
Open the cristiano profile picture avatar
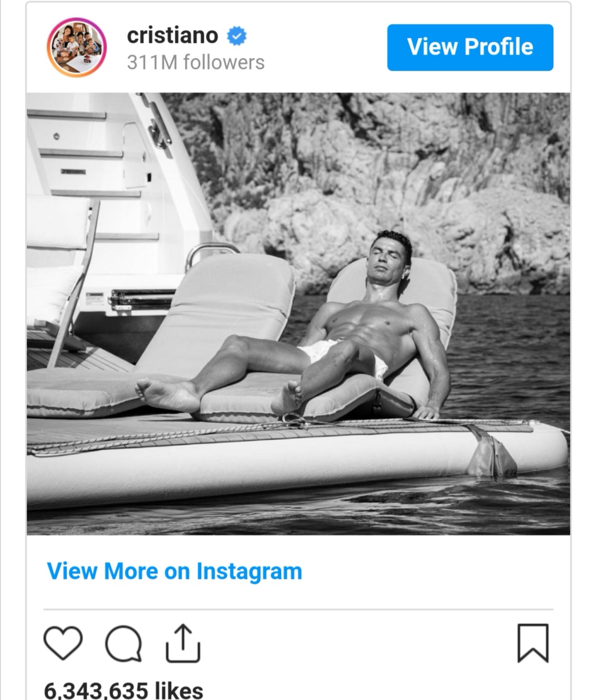click(77, 47)
